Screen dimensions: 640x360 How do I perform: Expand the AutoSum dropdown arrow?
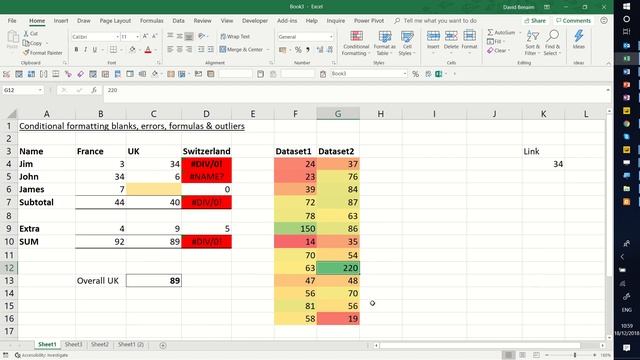(520, 32)
